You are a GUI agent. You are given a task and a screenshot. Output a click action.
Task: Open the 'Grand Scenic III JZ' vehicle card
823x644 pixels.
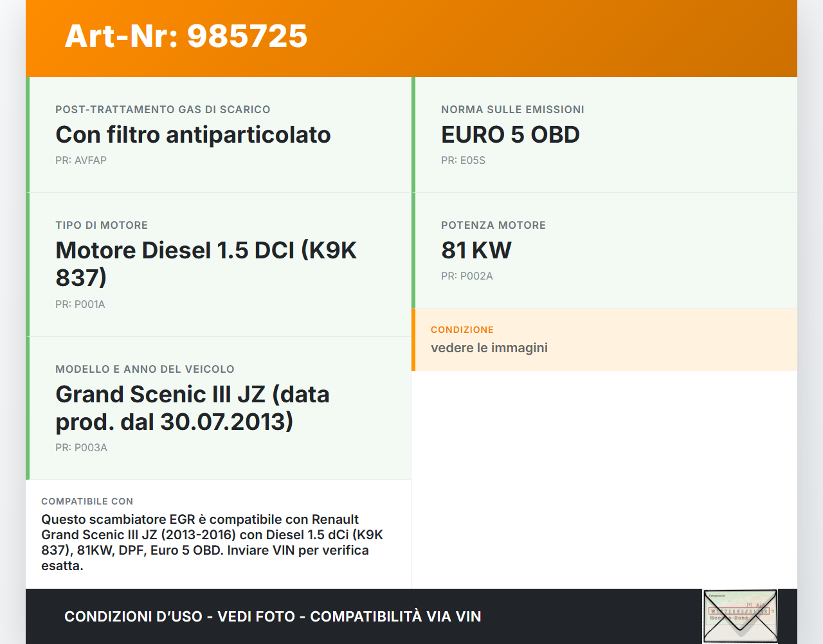[x=192, y=407]
